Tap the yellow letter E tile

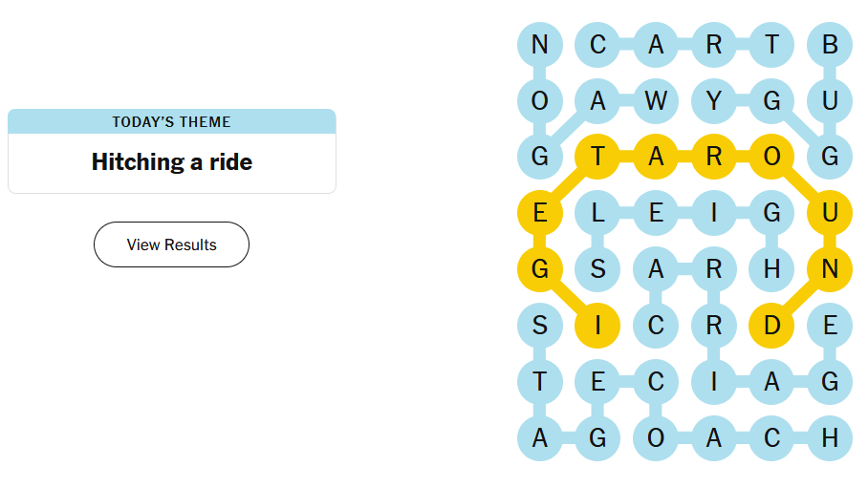tap(540, 213)
